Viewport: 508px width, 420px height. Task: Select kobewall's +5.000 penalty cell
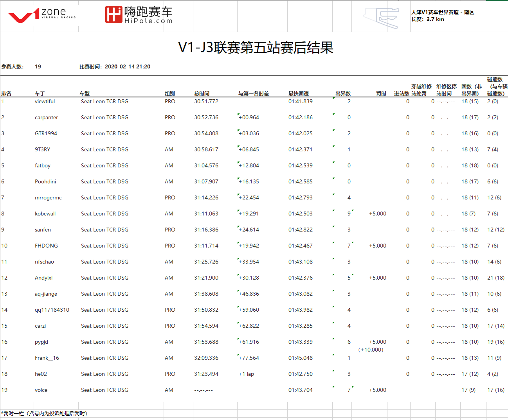pos(377,214)
